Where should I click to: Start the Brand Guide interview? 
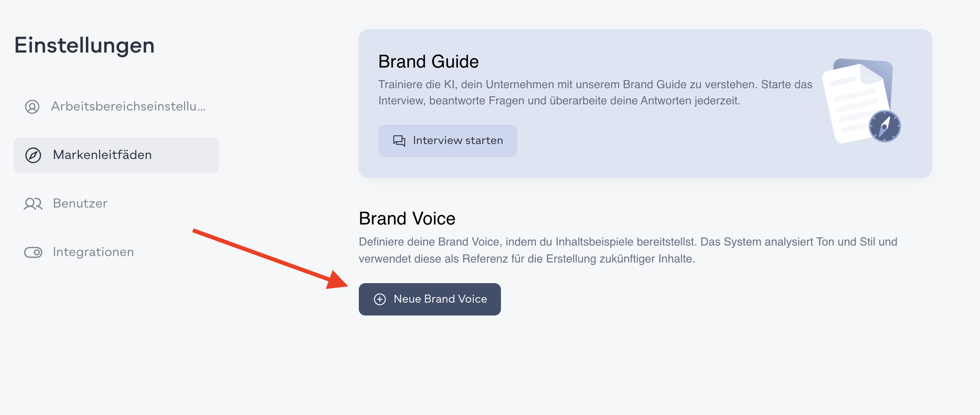(x=447, y=141)
